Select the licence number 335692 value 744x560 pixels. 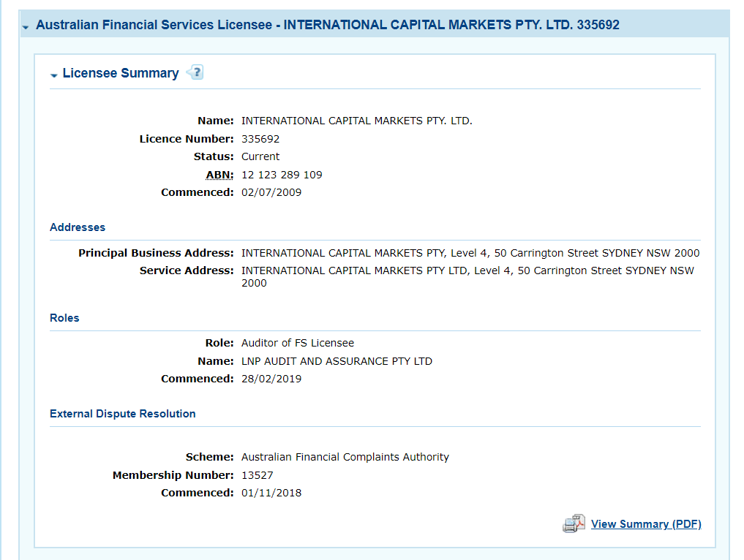260,139
